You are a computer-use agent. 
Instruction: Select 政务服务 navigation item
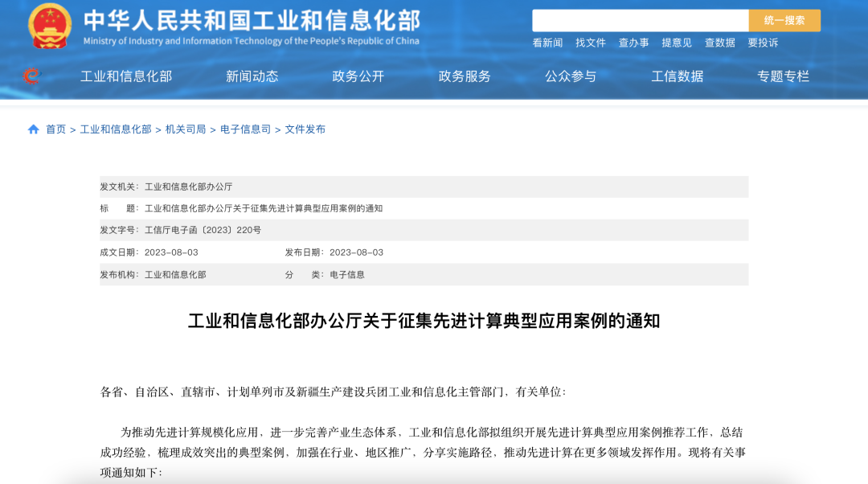coord(465,76)
